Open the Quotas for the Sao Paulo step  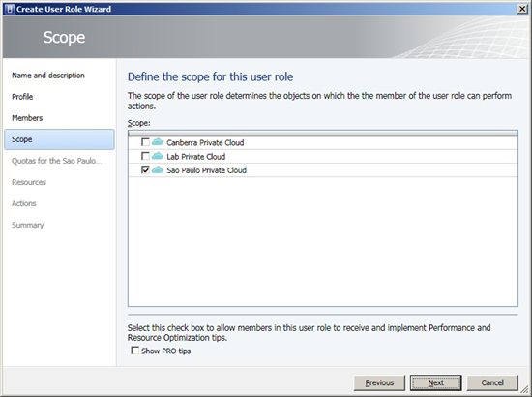57,161
